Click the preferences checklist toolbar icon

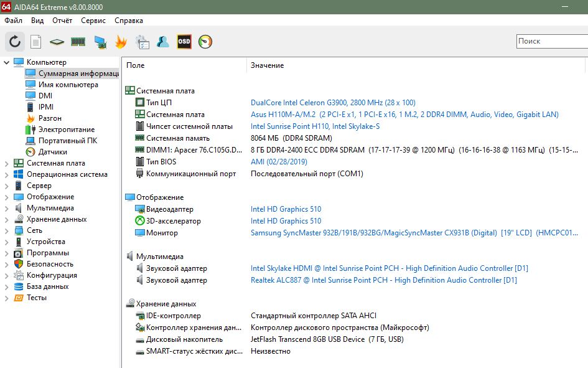142,42
